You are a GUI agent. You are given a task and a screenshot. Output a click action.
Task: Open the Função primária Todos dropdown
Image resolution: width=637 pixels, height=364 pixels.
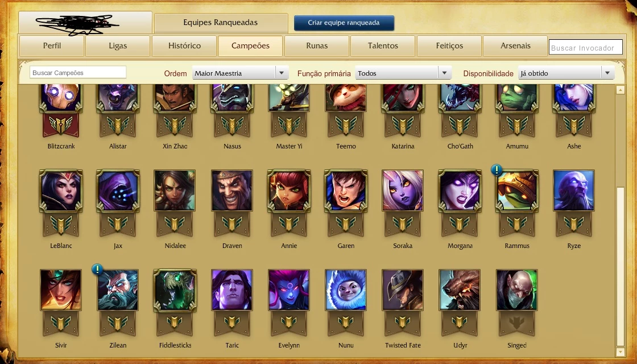click(x=403, y=73)
